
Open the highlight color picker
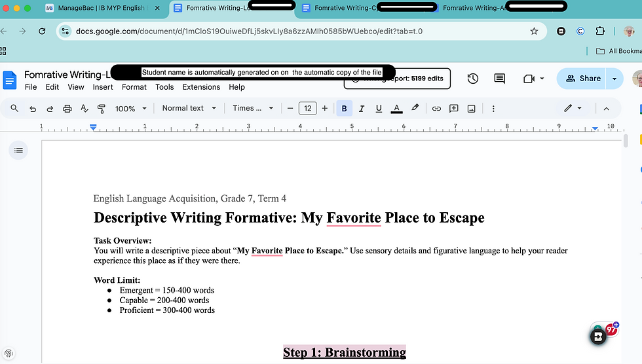point(415,108)
